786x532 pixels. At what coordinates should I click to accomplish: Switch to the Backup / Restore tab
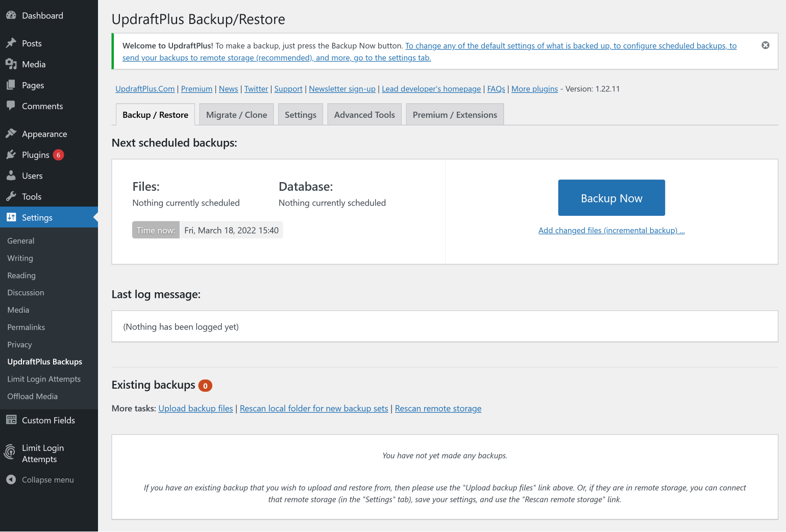pyautogui.click(x=155, y=115)
